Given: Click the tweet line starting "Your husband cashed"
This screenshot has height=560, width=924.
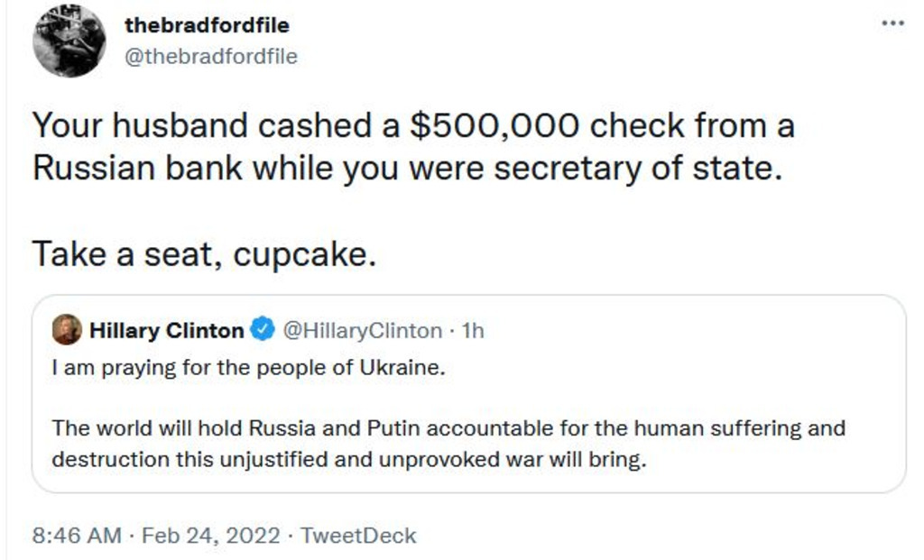Looking at the screenshot, I should click(x=413, y=125).
